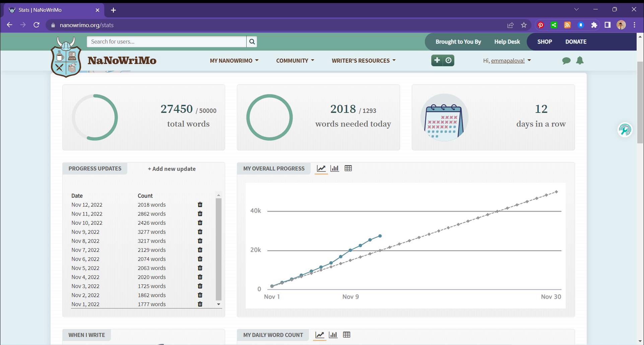Open the word count timer clock icon
The image size is (644, 345).
pyautogui.click(x=449, y=60)
